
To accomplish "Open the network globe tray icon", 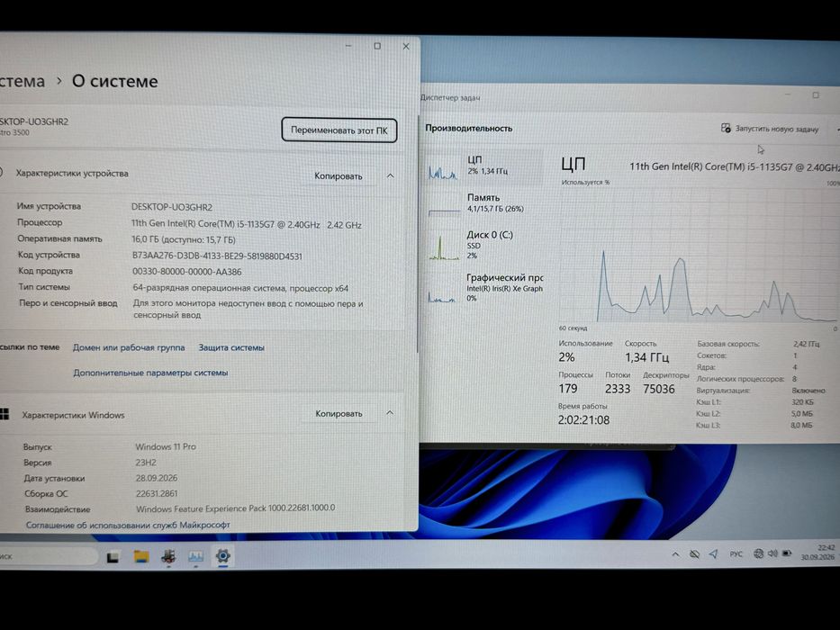I will click(758, 553).
